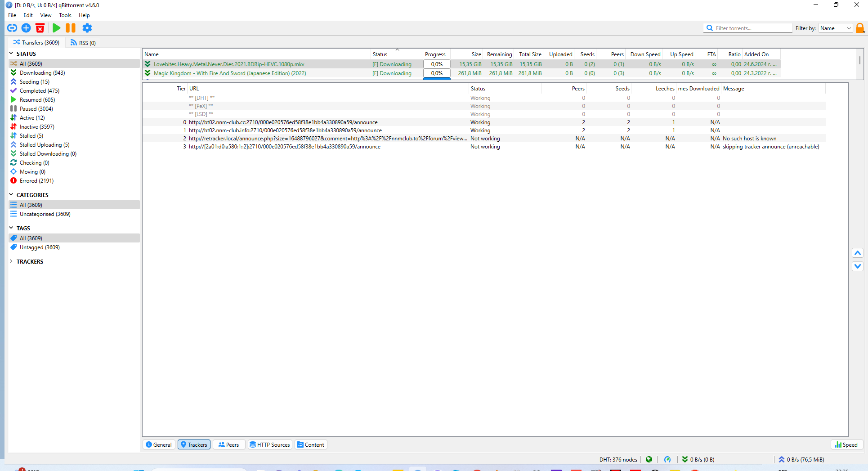The width and height of the screenshot is (868, 471).
Task: Open the Filter by Name dropdown
Action: coord(835,28)
